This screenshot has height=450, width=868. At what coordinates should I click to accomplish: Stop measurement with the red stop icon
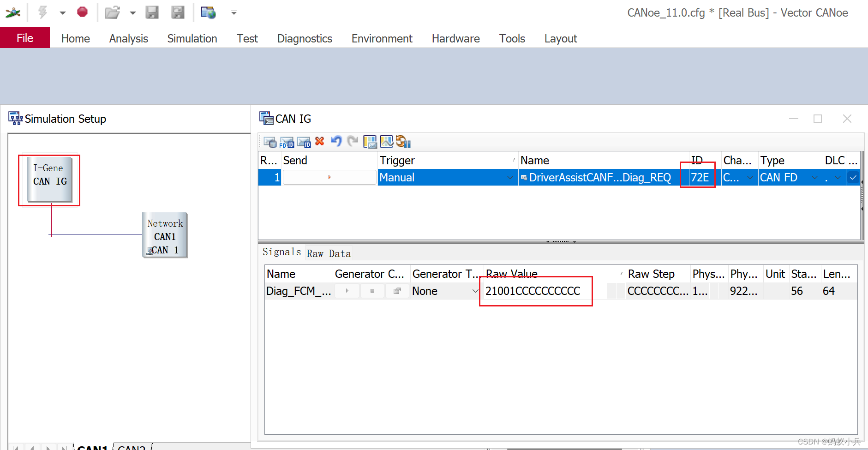[82, 12]
